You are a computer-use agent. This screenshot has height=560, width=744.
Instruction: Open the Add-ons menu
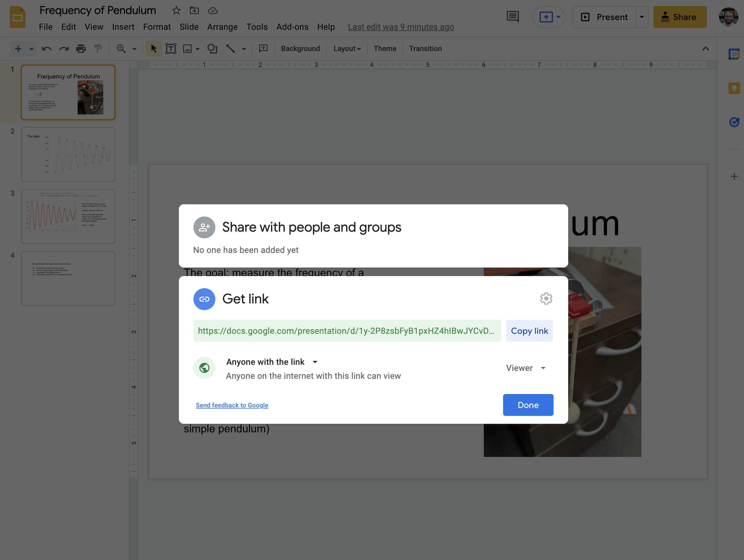pyautogui.click(x=292, y=27)
